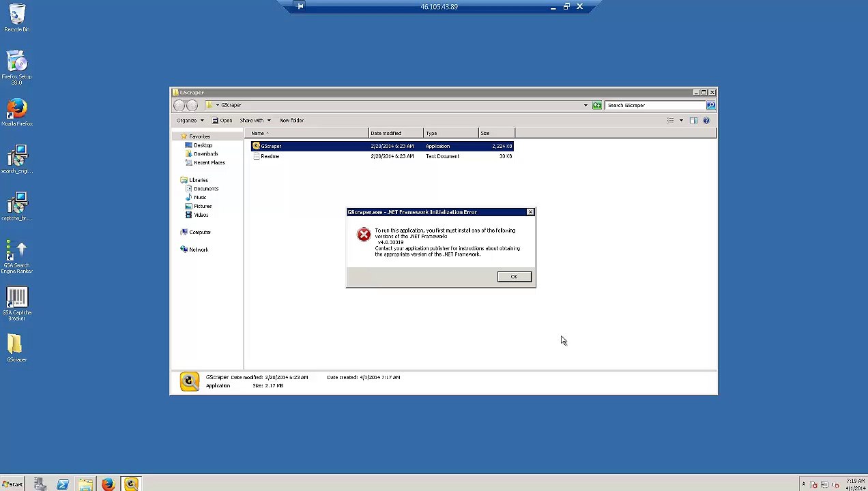Viewport: 868px width, 491px height.
Task: Open the Videos library
Action: (x=201, y=215)
